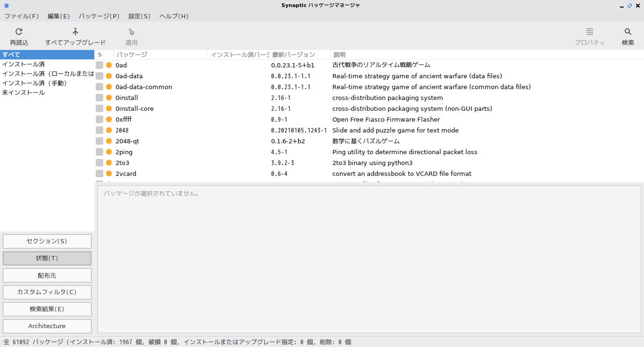Sort by the インストール済バージョン column header

239,55
